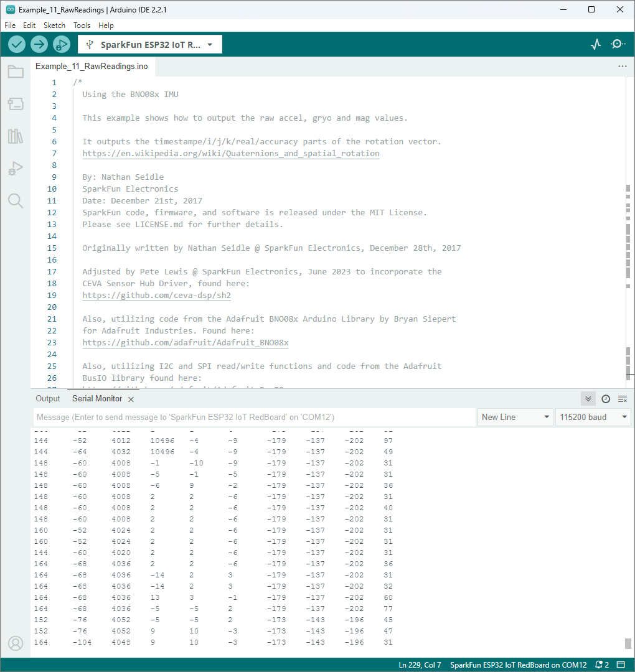Image resolution: width=635 pixels, height=672 pixels.
Task: Open the Serial Monitor magnifier icon in toolbar
Action: (618, 44)
